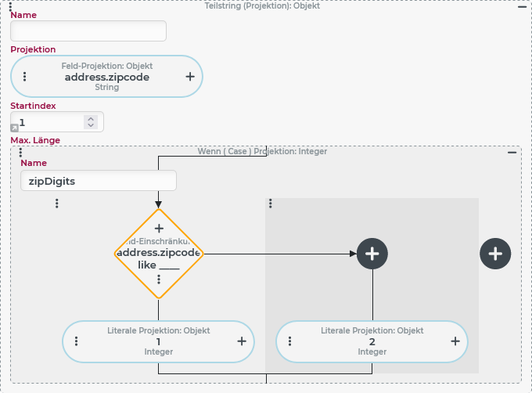Decrease the Startindex value with down arrow
Viewport: 532px width, 393px height.
coord(91,125)
